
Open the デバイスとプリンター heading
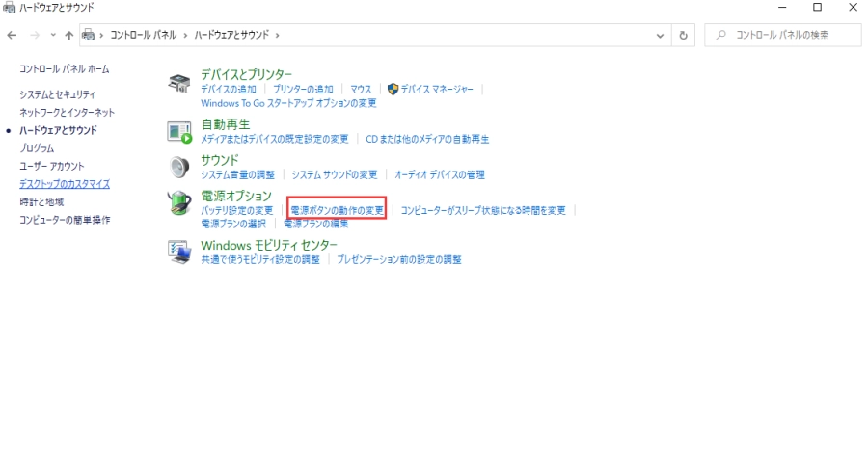(x=246, y=74)
